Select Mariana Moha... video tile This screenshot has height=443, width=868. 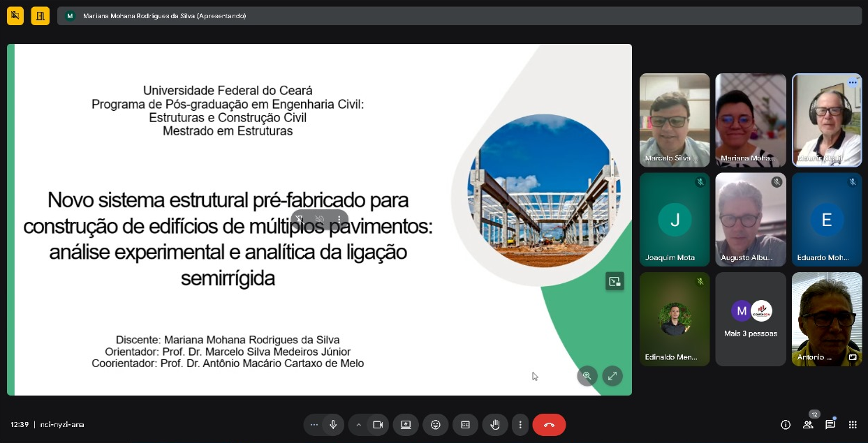pyautogui.click(x=751, y=120)
